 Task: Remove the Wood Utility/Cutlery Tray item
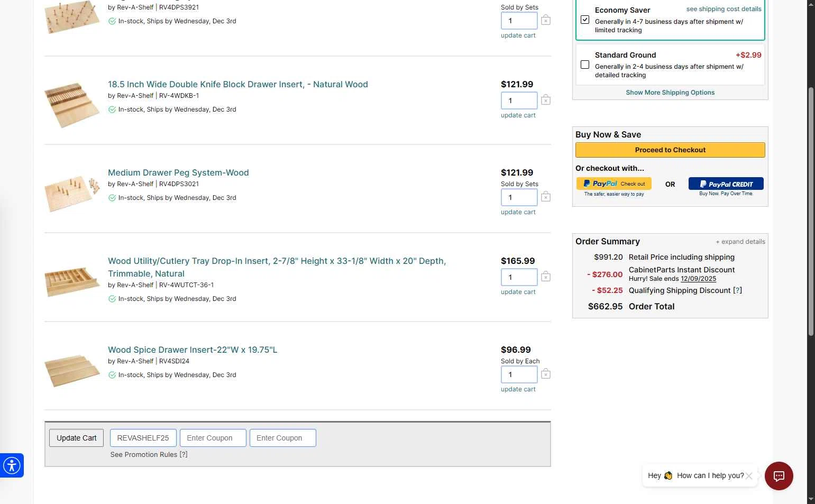tap(546, 277)
